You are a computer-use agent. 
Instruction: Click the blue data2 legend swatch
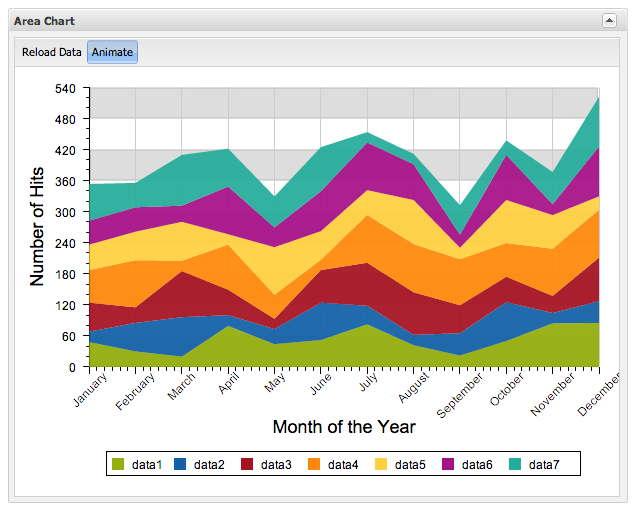click(x=181, y=464)
